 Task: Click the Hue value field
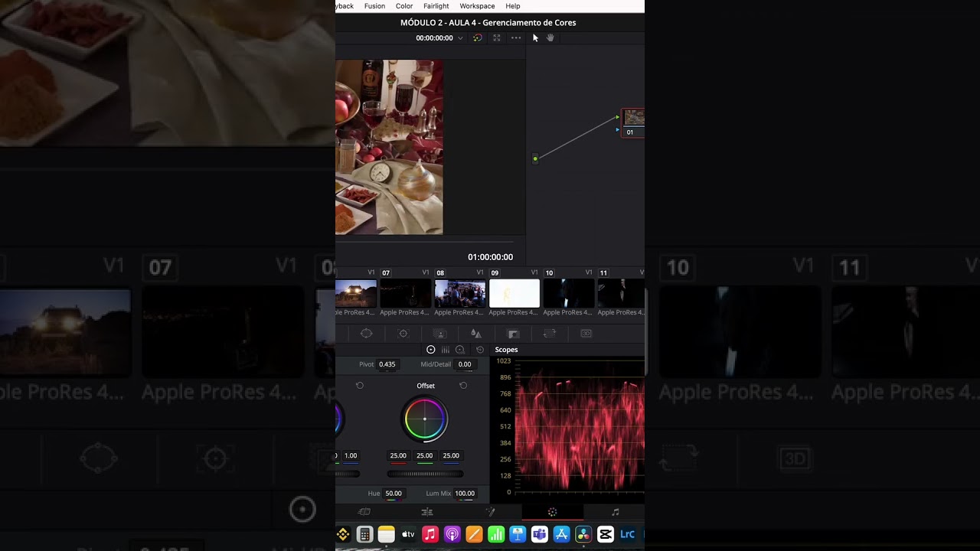click(394, 494)
